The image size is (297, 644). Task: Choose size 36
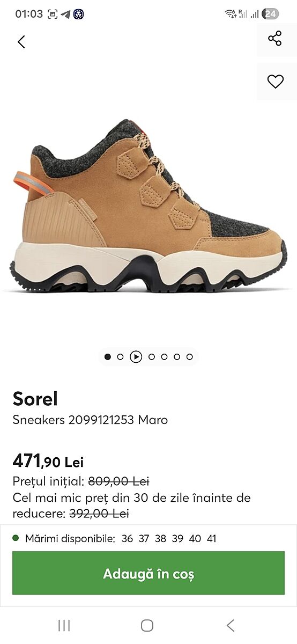(x=127, y=539)
